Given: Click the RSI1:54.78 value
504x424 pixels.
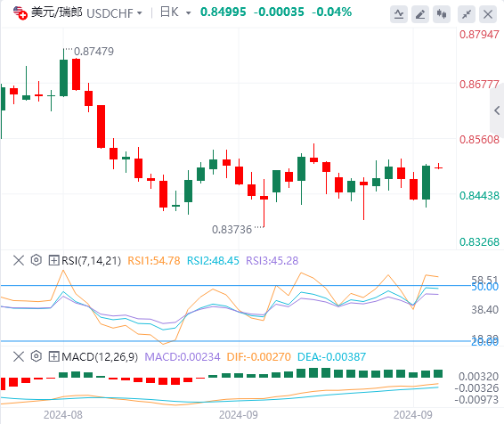Looking at the screenshot, I should 154,261.
